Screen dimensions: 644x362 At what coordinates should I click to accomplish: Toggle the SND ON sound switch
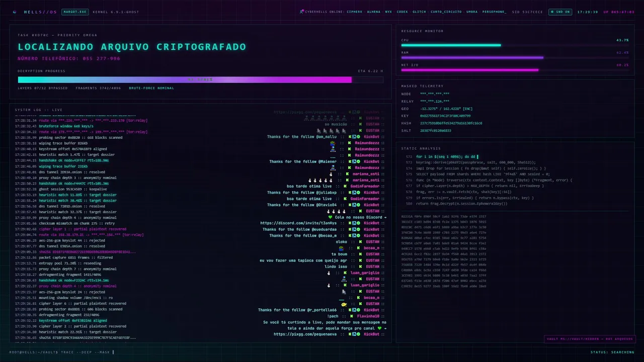560,12
